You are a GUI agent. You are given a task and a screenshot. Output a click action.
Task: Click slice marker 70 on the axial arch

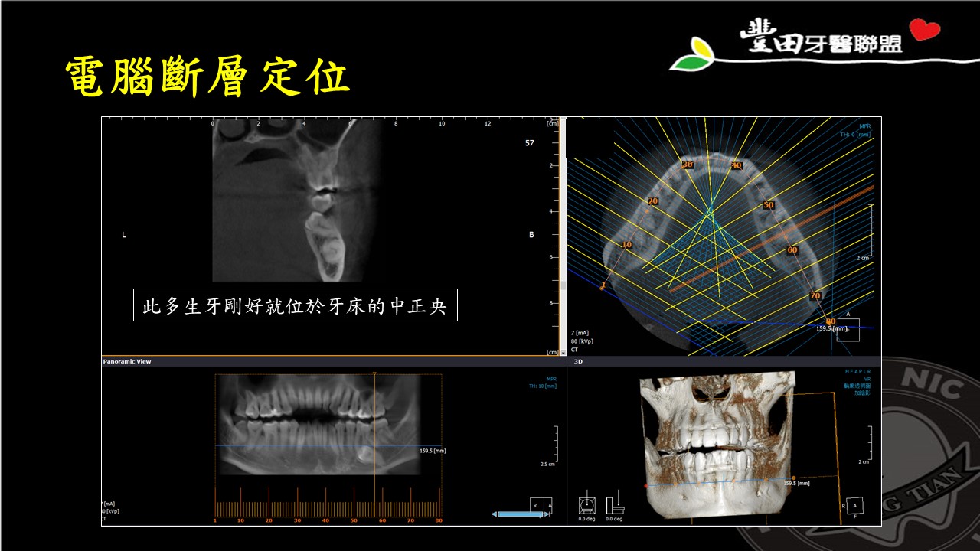815,295
